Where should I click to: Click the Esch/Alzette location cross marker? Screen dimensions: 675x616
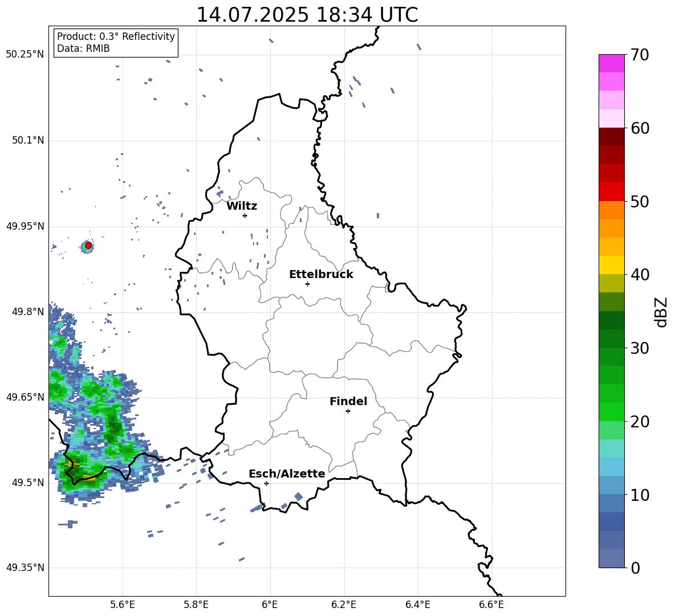266,483
